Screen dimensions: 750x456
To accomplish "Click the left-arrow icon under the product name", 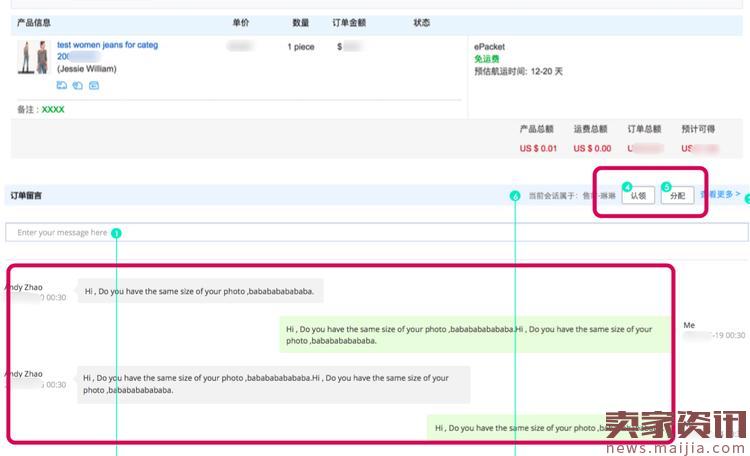I will (94, 86).
